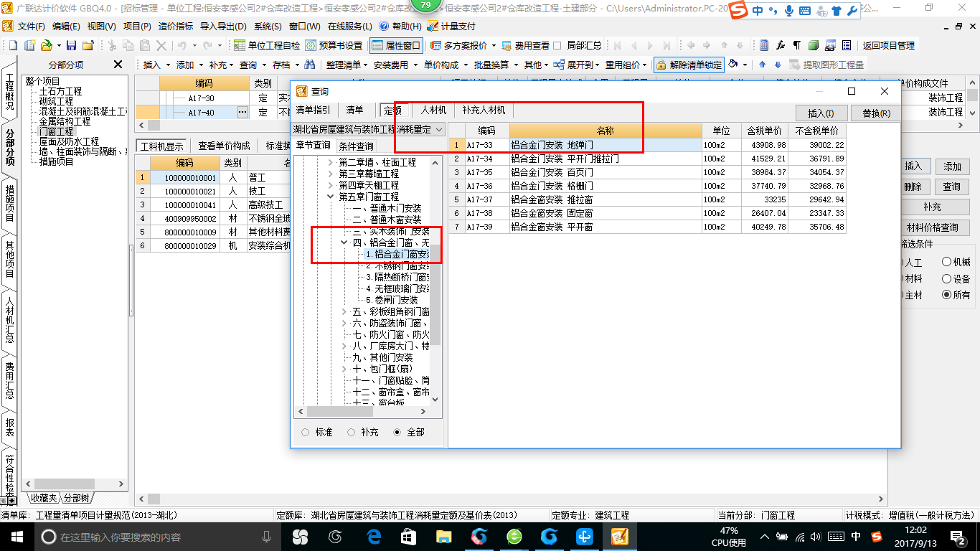Viewport: 980px width, 551px height.
Task: Click the green 3D cube icon
Action: pyautogui.click(x=814, y=45)
